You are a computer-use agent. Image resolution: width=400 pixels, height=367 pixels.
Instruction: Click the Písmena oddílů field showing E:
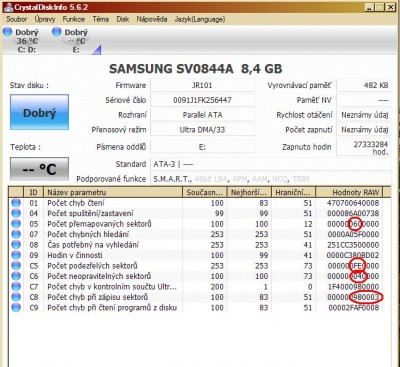(x=202, y=147)
